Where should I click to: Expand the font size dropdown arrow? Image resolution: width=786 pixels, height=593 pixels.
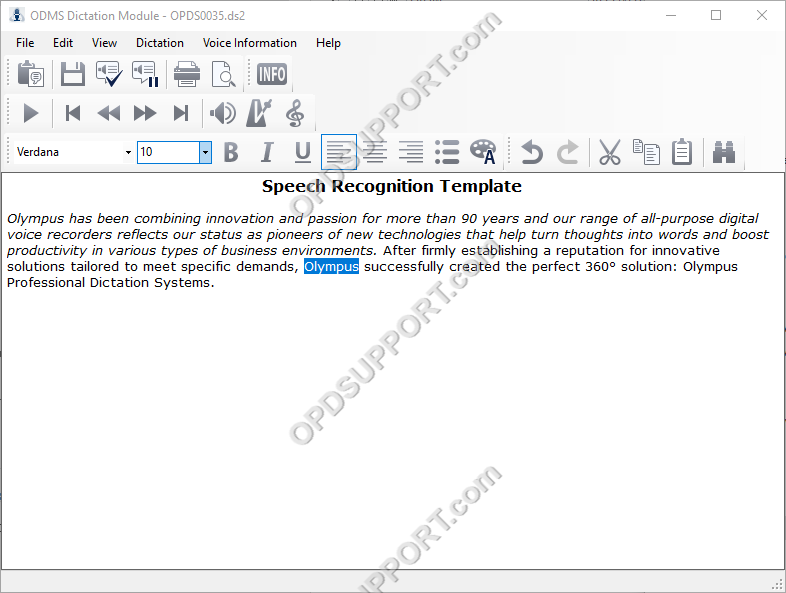coord(205,152)
